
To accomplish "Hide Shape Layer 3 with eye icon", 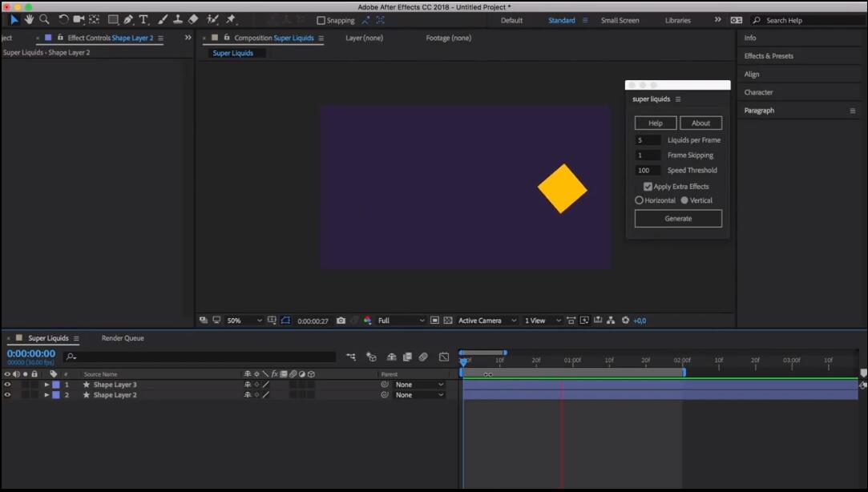I will point(7,384).
